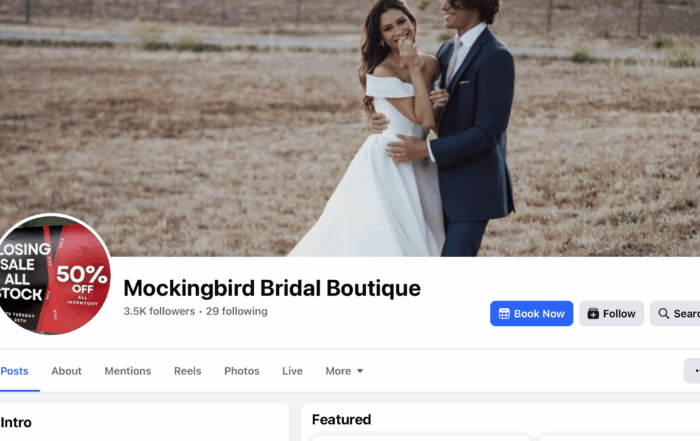Click the Featured section heading
This screenshot has width=700, height=441.
click(342, 420)
